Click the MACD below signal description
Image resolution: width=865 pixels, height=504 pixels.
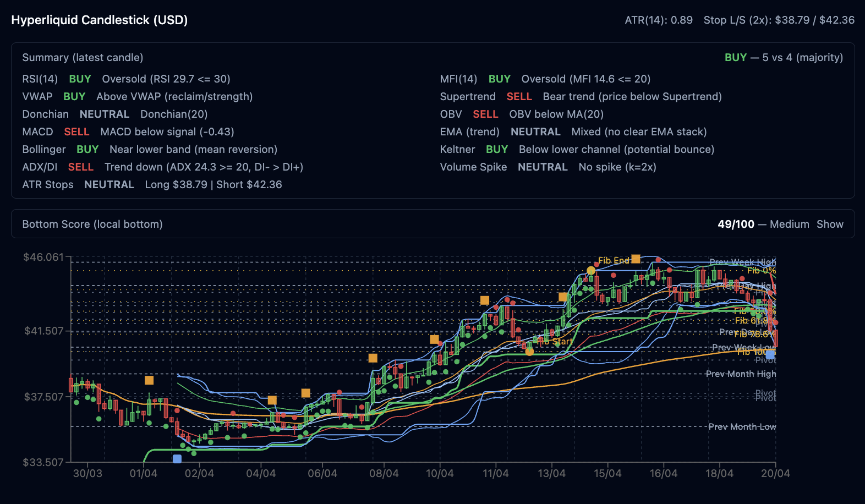click(167, 132)
